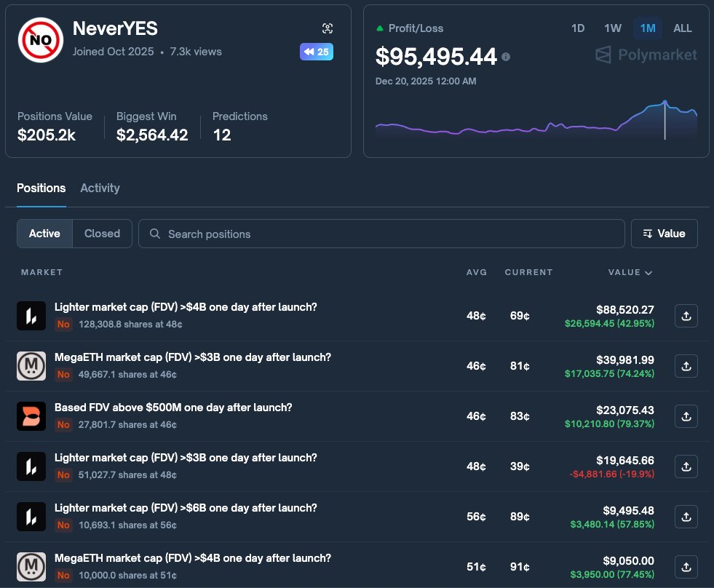Click the profile scan icon next to NeverYES
Image resolution: width=714 pixels, height=588 pixels.
tap(328, 28)
